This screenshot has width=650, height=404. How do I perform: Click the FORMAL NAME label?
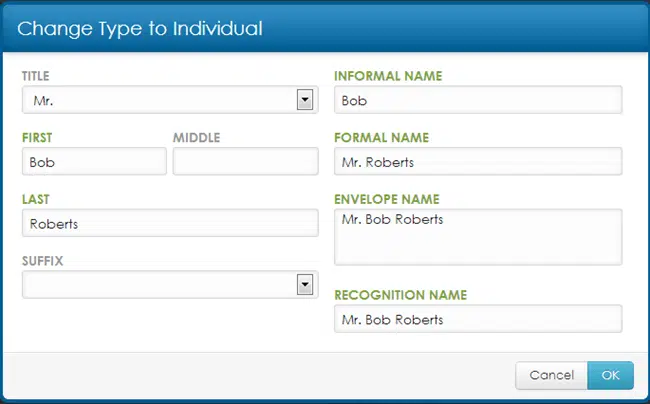click(x=382, y=137)
